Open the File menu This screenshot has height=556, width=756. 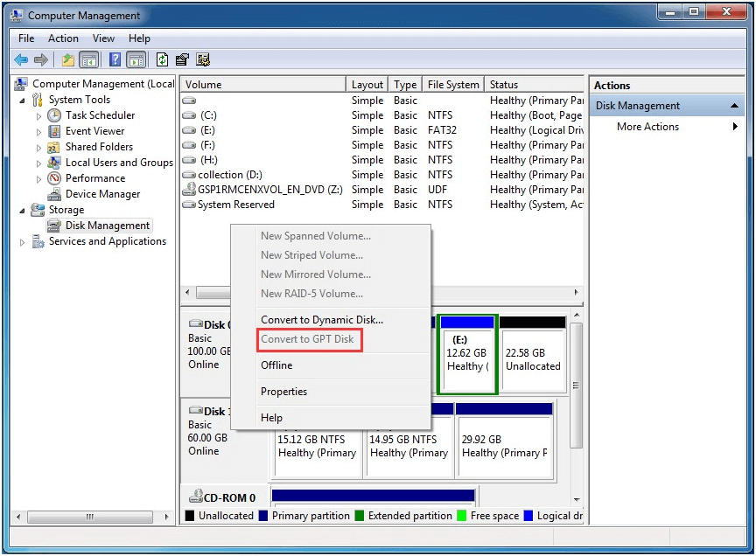point(26,38)
